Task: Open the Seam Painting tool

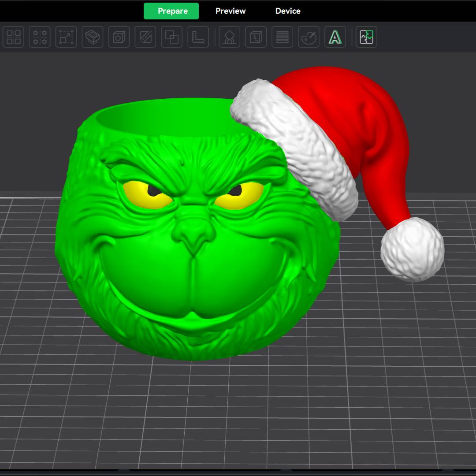Action: coord(256,37)
